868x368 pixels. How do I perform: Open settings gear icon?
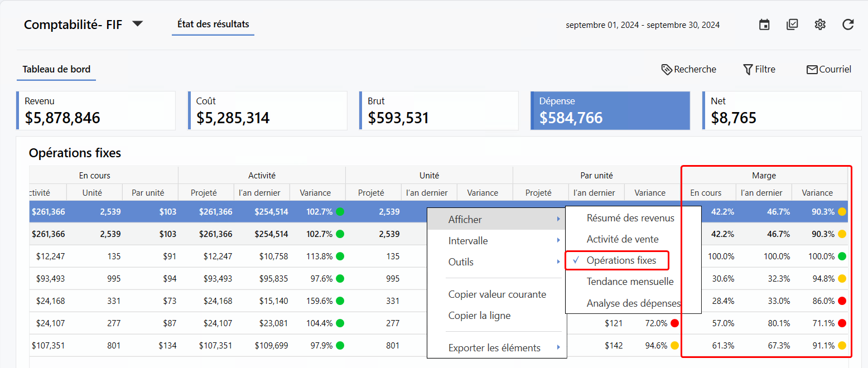pyautogui.click(x=819, y=25)
